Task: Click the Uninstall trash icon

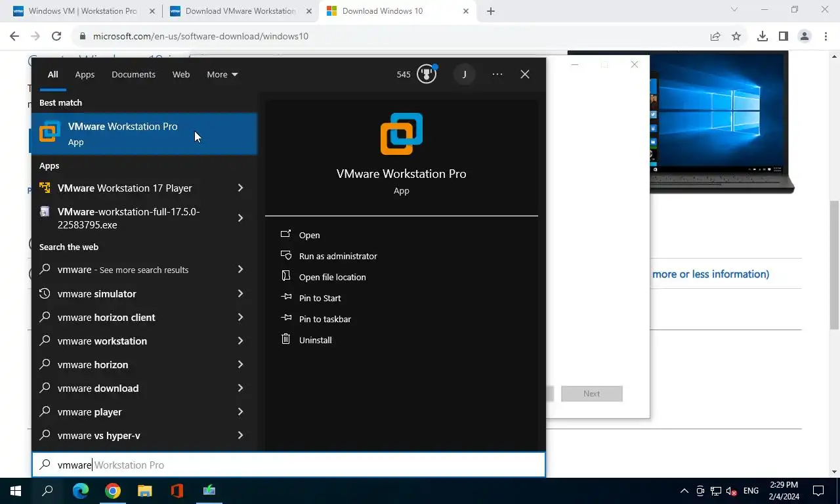Action: [x=285, y=339]
